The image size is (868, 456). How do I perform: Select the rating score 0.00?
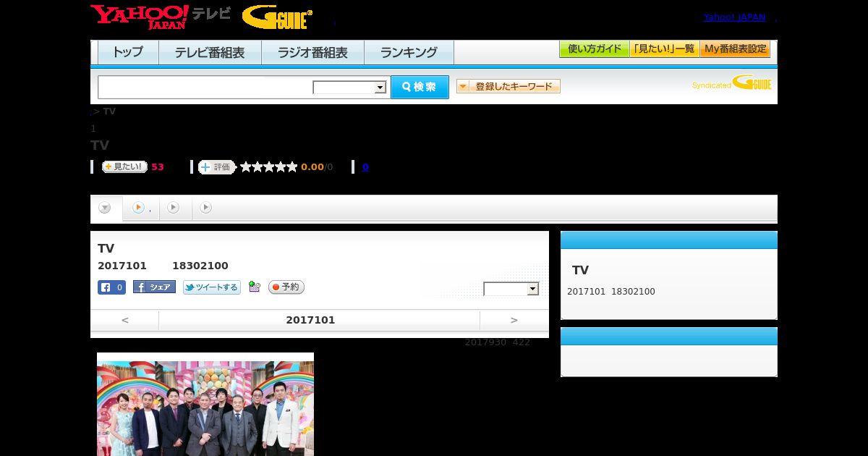(312, 167)
